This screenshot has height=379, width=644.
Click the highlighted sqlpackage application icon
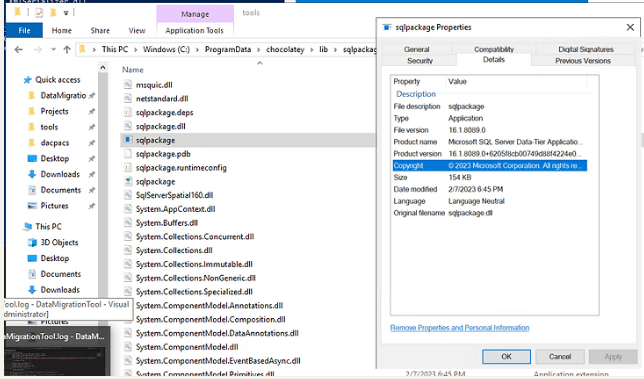click(x=128, y=140)
